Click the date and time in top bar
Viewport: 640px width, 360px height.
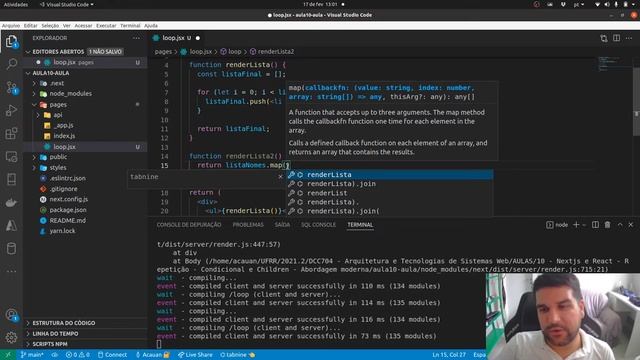coord(320,4)
